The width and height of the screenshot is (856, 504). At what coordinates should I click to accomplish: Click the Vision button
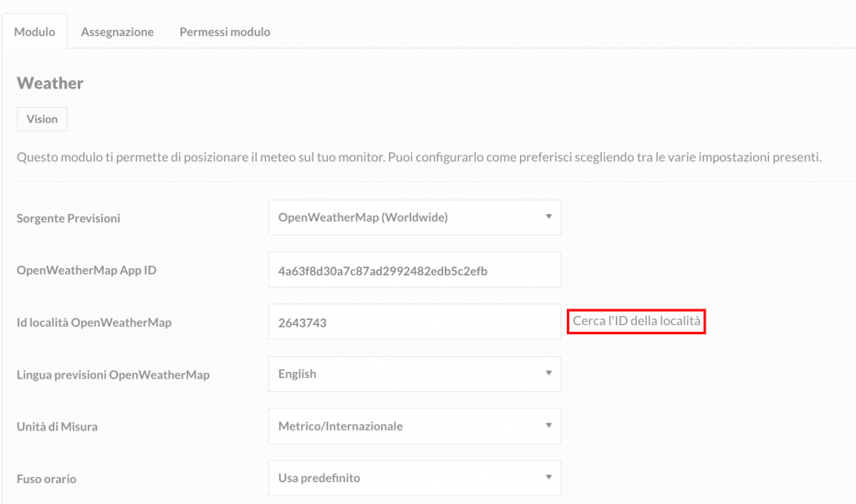click(x=42, y=119)
